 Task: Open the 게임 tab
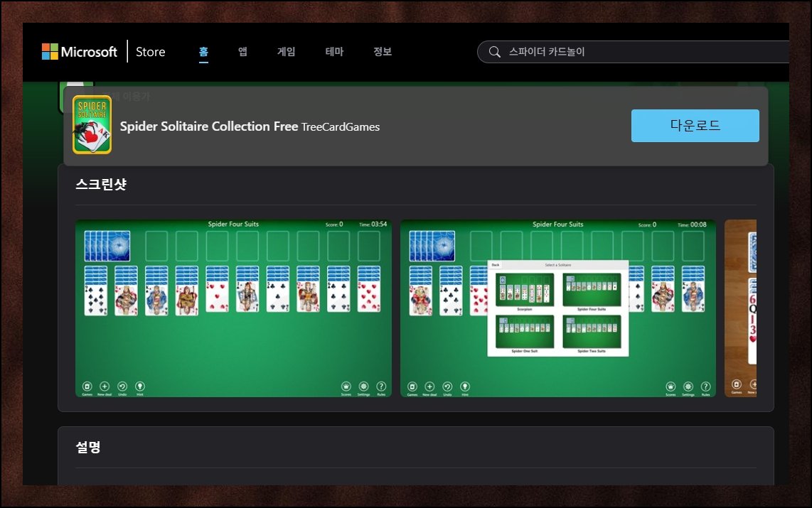[x=286, y=52]
